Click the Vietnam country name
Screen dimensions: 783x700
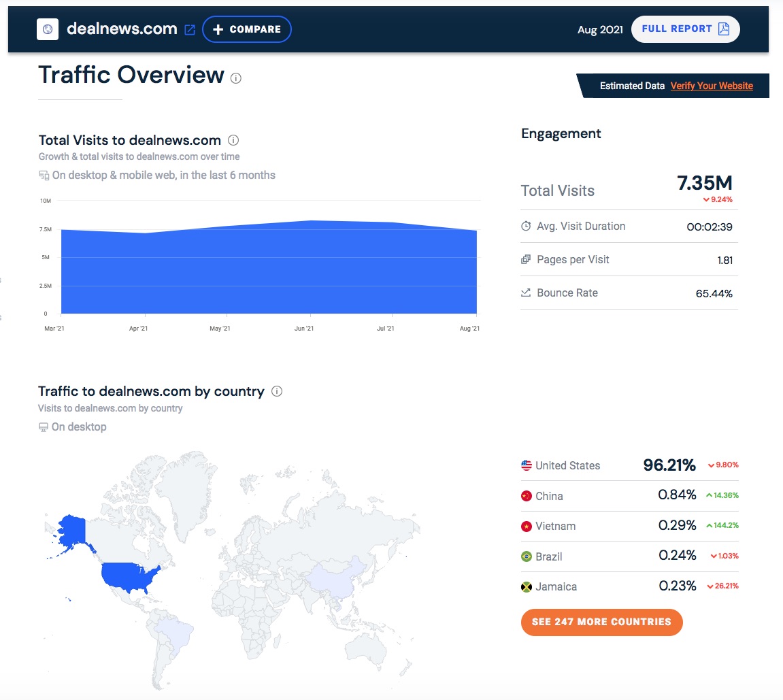555,527
